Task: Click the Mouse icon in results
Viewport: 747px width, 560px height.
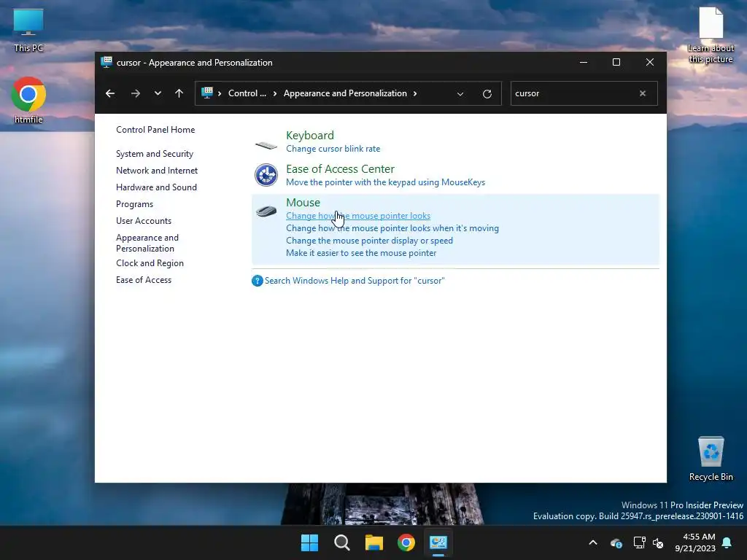Action: tap(266, 211)
